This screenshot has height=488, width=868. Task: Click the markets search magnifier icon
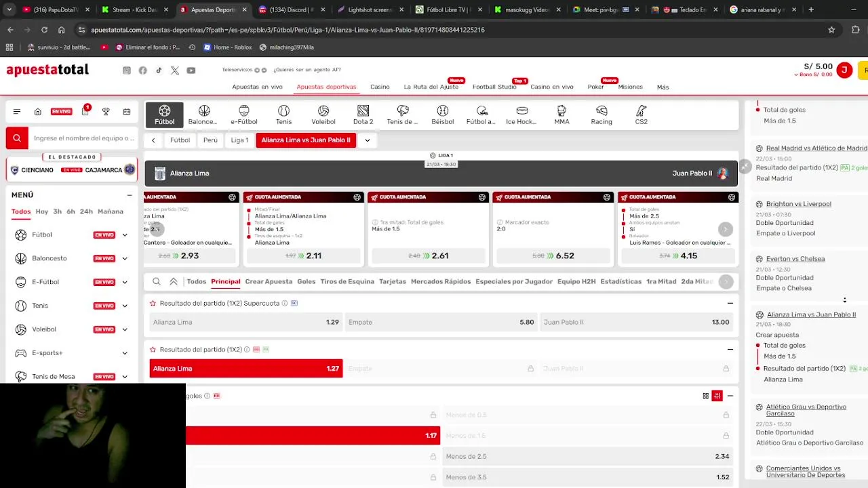tap(157, 281)
